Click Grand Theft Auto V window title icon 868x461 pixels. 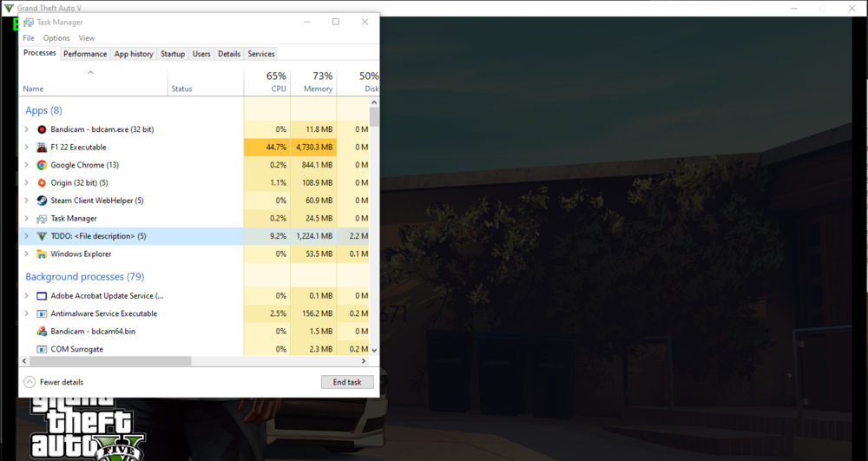click(9, 9)
